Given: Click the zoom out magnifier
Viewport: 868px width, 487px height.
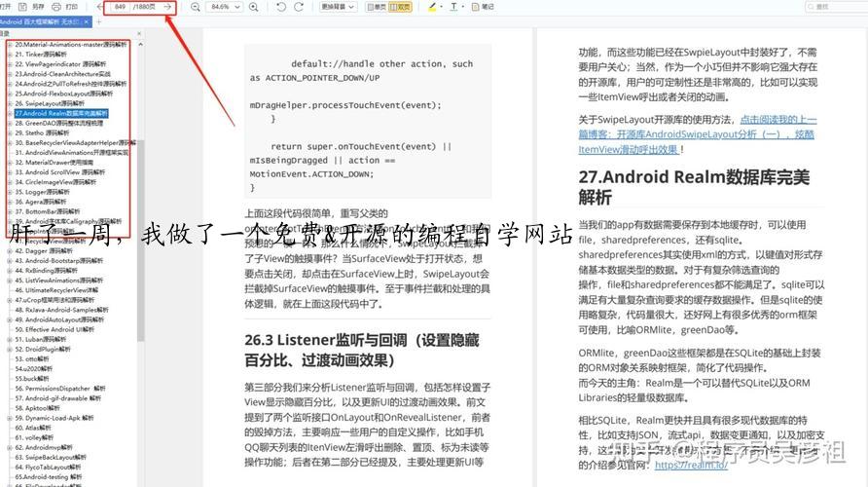Looking at the screenshot, I should point(196,7).
